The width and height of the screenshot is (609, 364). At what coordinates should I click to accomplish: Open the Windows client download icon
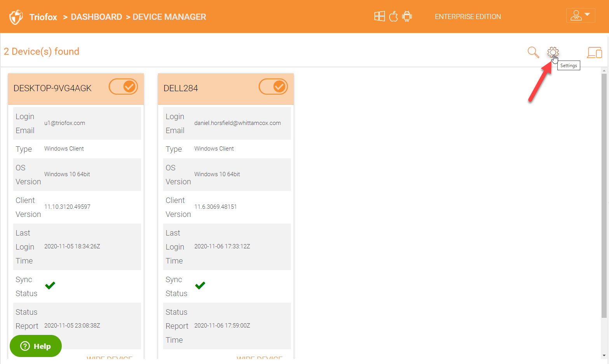coord(379,16)
